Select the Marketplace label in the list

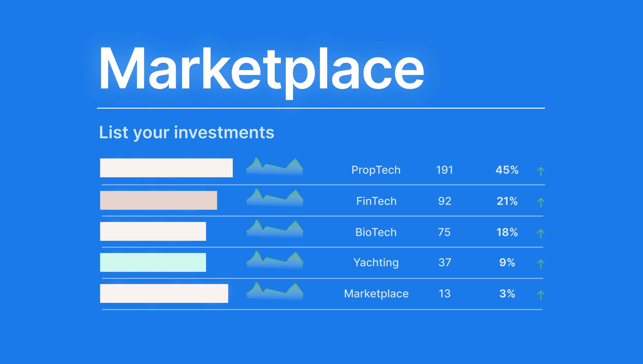pos(376,293)
